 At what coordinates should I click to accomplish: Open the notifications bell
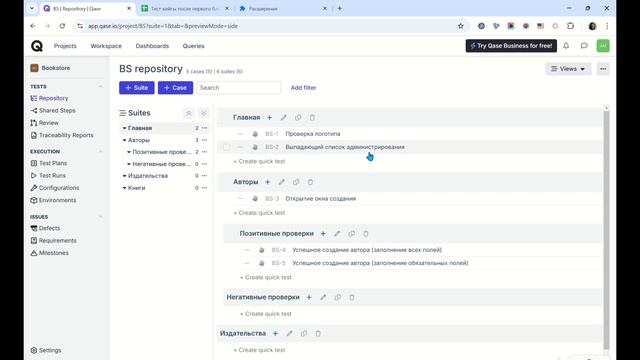coord(566,46)
